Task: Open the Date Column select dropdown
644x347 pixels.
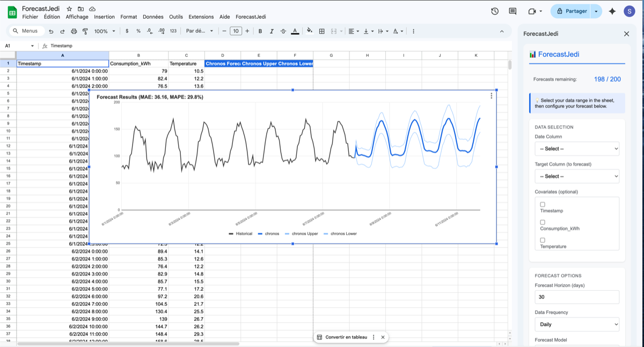Action: (x=576, y=149)
